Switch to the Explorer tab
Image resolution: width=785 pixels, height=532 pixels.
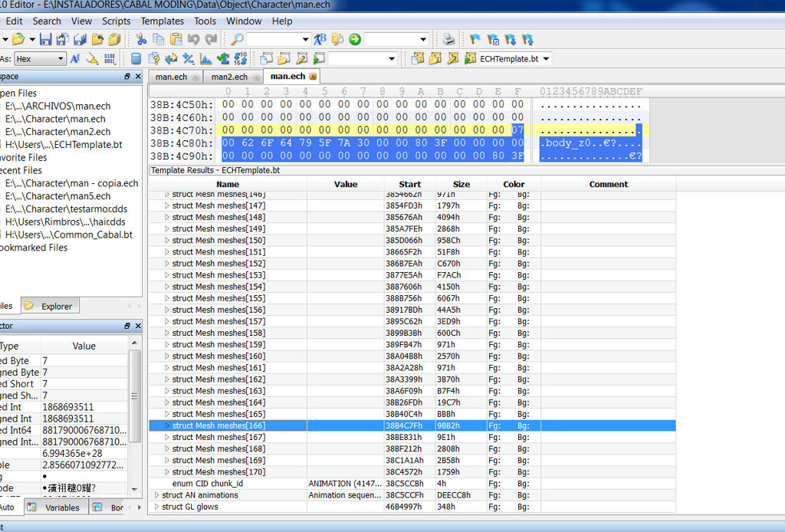point(56,306)
